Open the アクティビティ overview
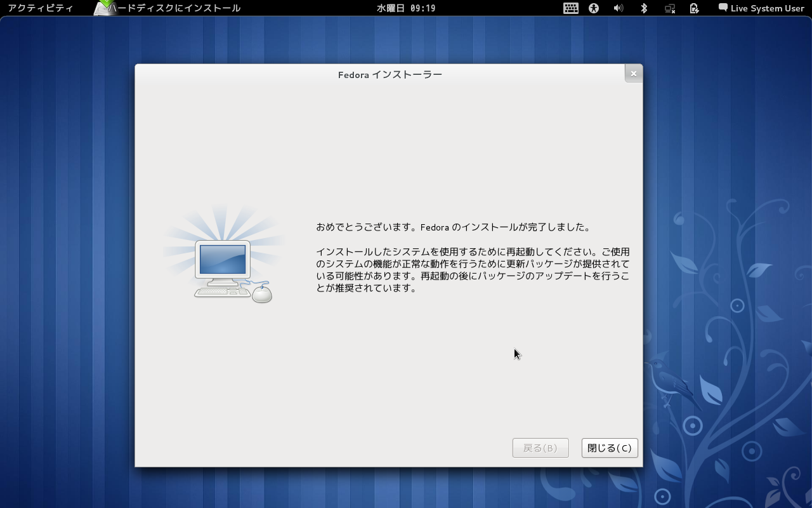 (41, 8)
